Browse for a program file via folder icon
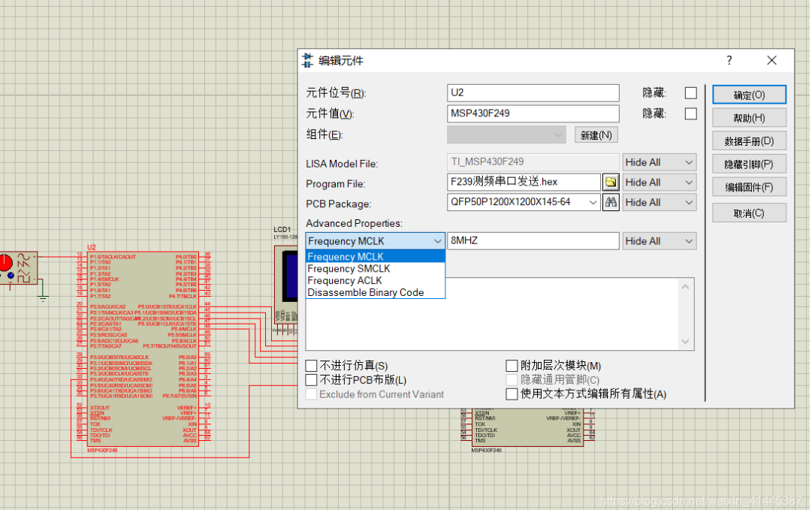Screen dimensions: 812x510 (x=611, y=182)
